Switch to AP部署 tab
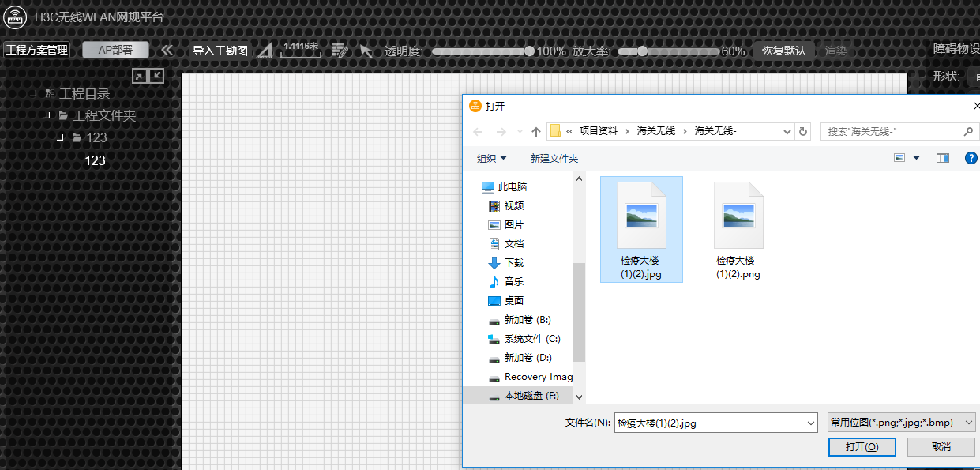 [115, 50]
